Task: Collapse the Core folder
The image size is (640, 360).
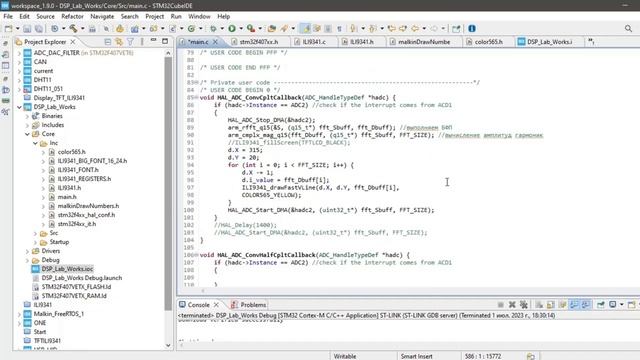Action: pos(27,134)
